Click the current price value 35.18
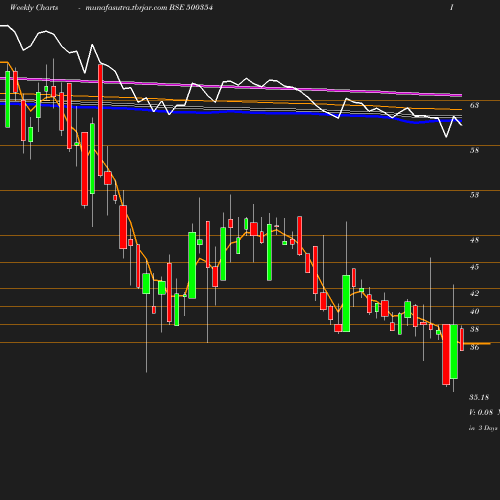The image size is (500, 500). click(x=479, y=397)
